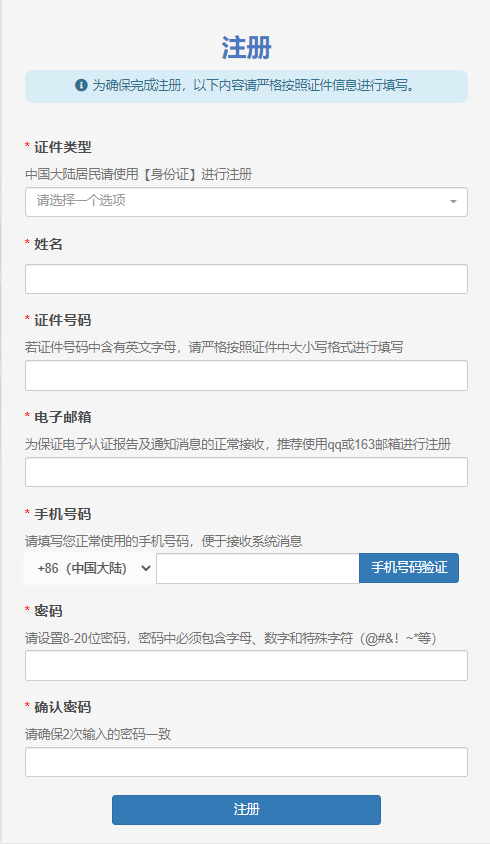The width and height of the screenshot is (490, 844).
Task: Submit the form with the 注册 button
Action: coord(246,810)
